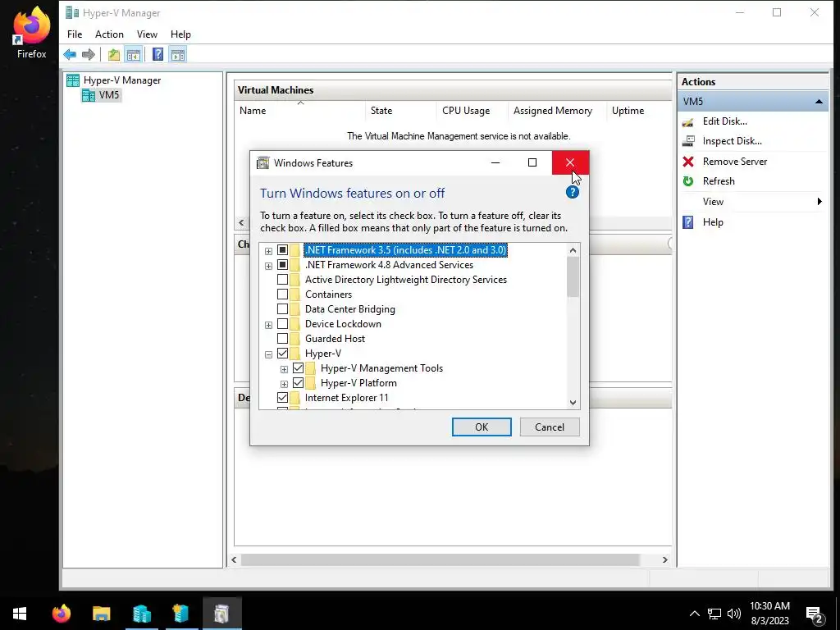Open the notification center icon
Viewport: 840px width, 630px height.
[815, 614]
